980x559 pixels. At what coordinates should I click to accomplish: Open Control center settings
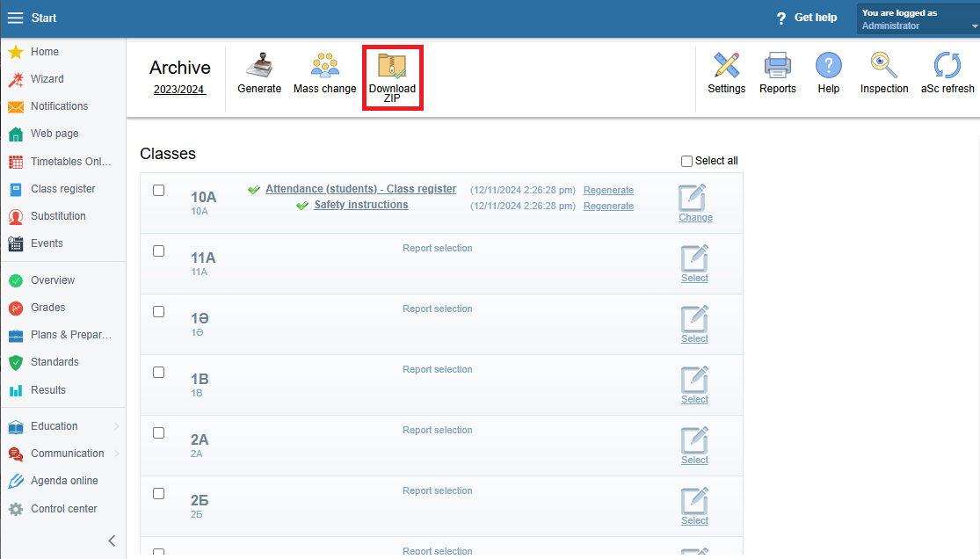[x=62, y=509]
